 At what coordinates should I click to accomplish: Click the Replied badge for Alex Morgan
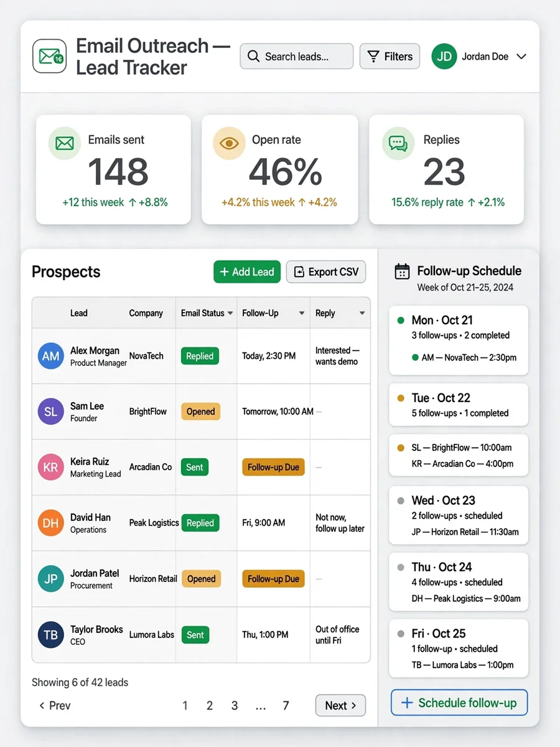200,356
